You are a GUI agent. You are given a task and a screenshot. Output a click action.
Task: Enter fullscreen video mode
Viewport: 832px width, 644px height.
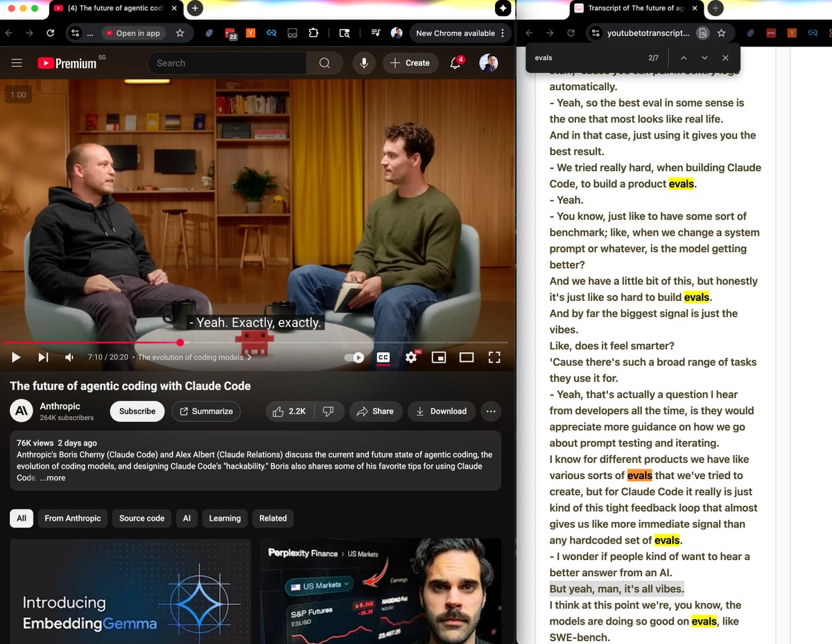[x=494, y=357]
